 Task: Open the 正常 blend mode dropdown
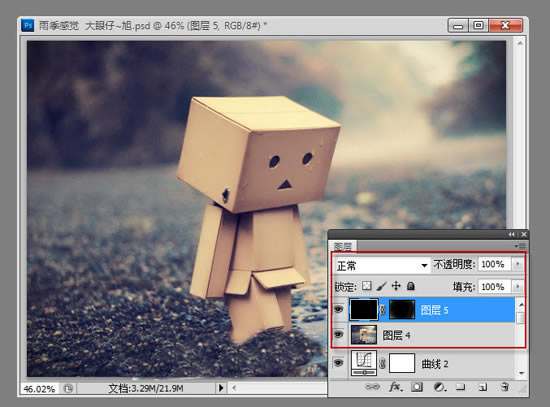pyautogui.click(x=382, y=265)
